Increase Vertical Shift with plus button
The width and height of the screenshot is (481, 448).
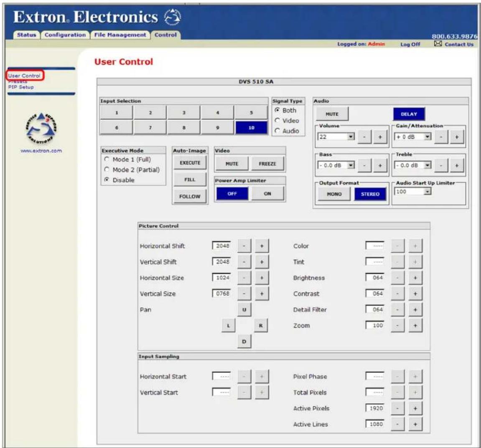tap(262, 262)
